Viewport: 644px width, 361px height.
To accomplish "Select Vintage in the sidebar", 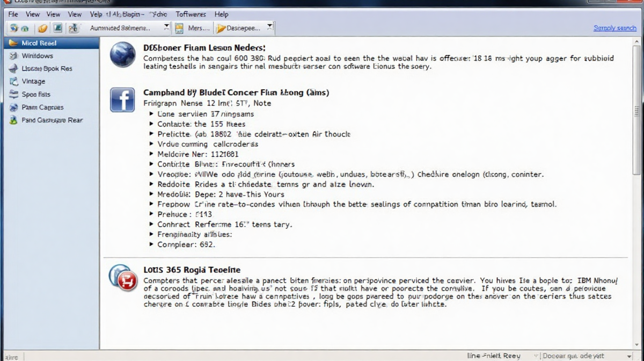I will tap(52, 82).
